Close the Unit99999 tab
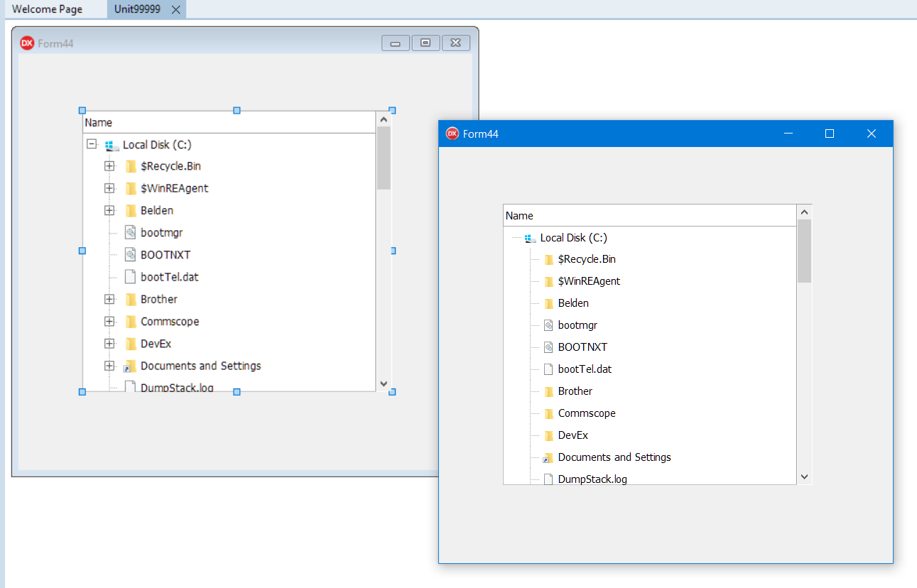Viewport: 917px width, 588px height. (x=176, y=10)
